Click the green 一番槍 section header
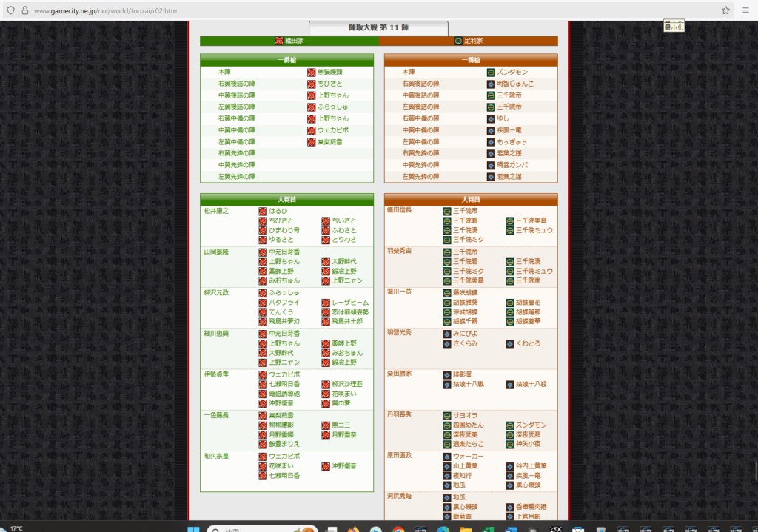The height and width of the screenshot is (532, 758). (286, 60)
